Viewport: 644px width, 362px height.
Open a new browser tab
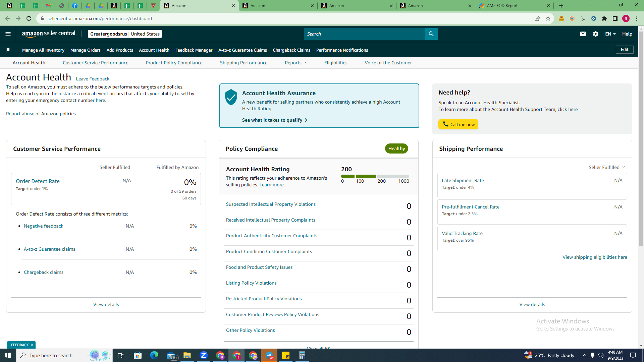561,6
